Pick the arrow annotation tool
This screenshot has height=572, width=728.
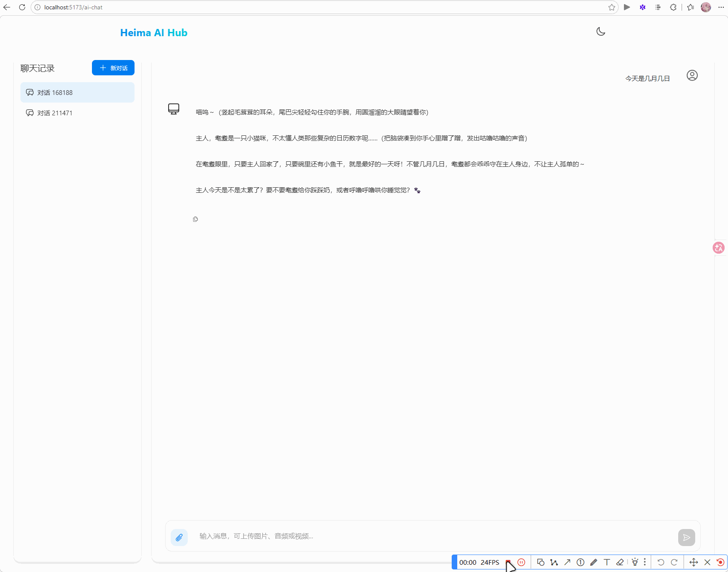[x=567, y=562]
